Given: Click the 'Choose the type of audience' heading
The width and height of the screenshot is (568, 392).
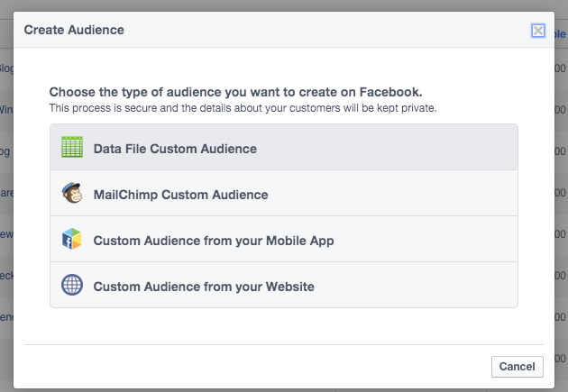Looking at the screenshot, I should [235, 92].
